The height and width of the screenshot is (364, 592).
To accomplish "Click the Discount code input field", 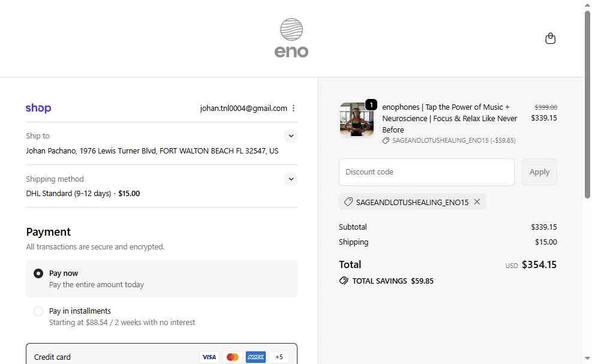I will [x=426, y=172].
